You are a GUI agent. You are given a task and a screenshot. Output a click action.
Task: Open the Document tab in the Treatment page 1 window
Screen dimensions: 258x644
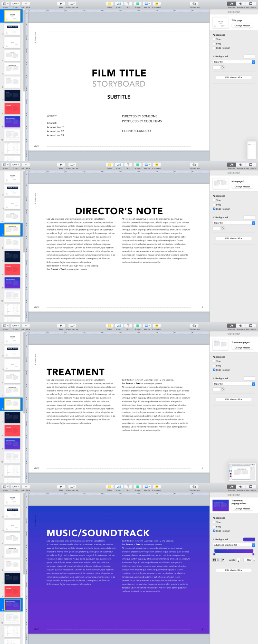[x=251, y=326]
